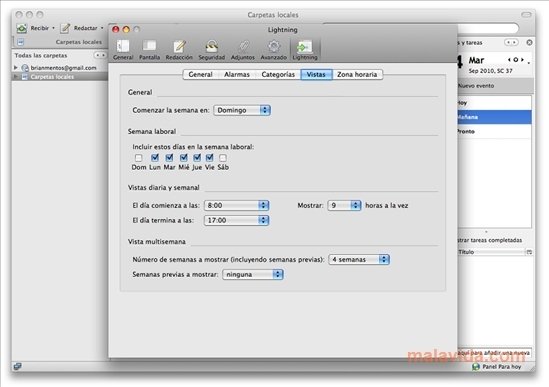Click the Carpetas locales folder icon in tree
This screenshot has height=387, width=549.
click(25, 77)
